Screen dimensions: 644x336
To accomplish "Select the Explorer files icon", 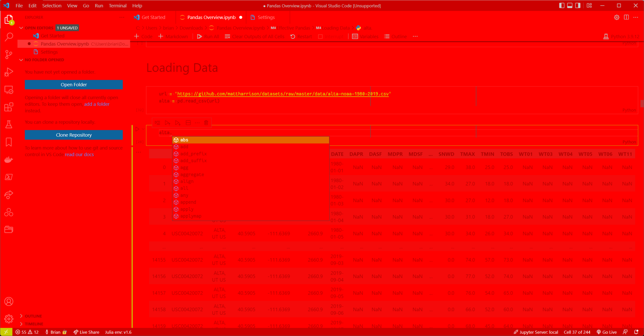I will pyautogui.click(x=9, y=19).
